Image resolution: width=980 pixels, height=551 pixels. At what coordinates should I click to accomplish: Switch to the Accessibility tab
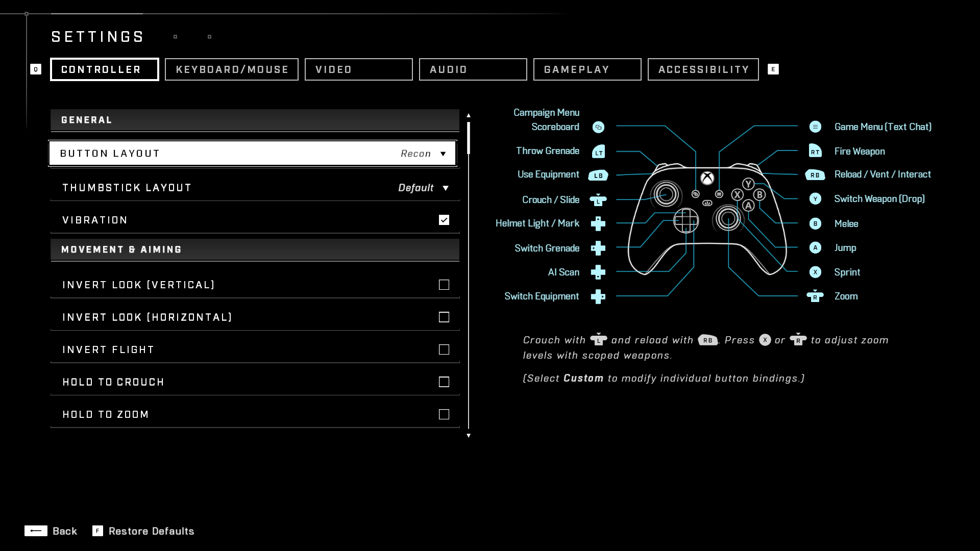(703, 69)
